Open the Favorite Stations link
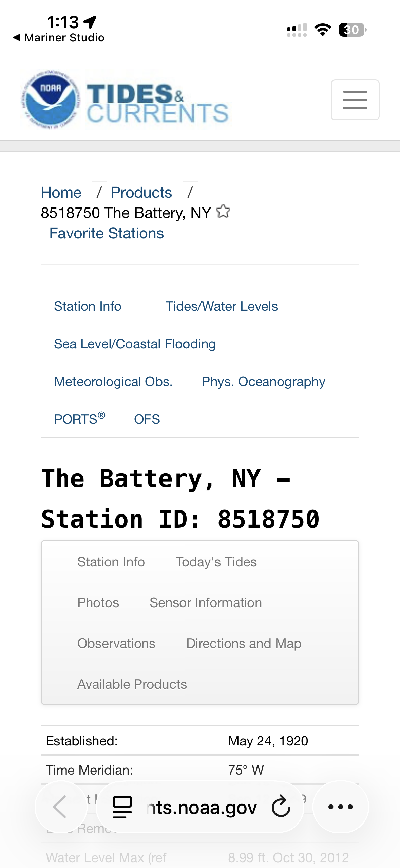This screenshot has width=400, height=868. [x=107, y=233]
